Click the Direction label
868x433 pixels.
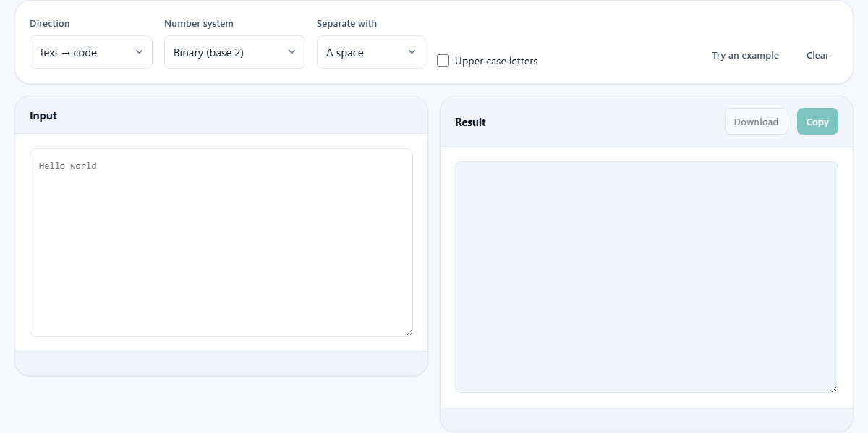tap(50, 24)
